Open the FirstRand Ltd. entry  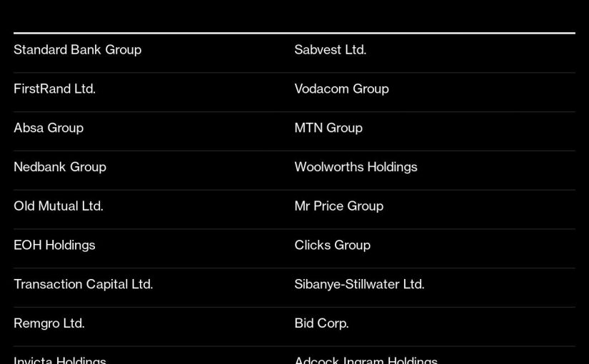click(54, 89)
